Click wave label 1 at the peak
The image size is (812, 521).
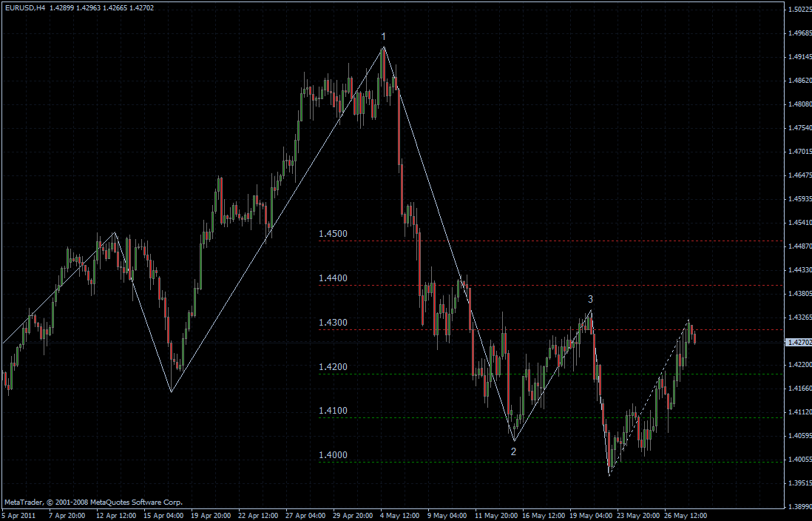pos(384,37)
